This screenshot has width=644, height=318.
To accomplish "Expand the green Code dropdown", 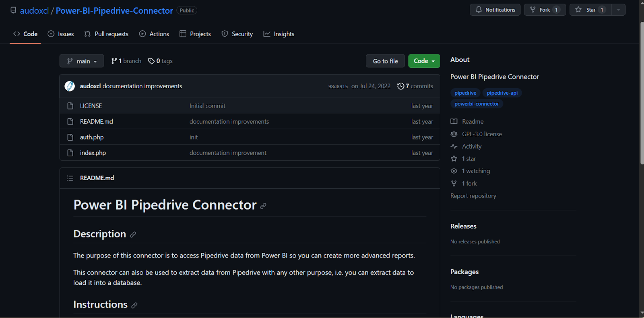I will [424, 61].
